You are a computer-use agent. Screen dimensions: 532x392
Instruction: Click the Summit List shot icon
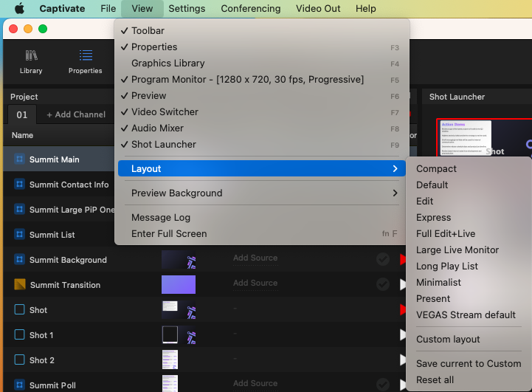click(x=19, y=234)
